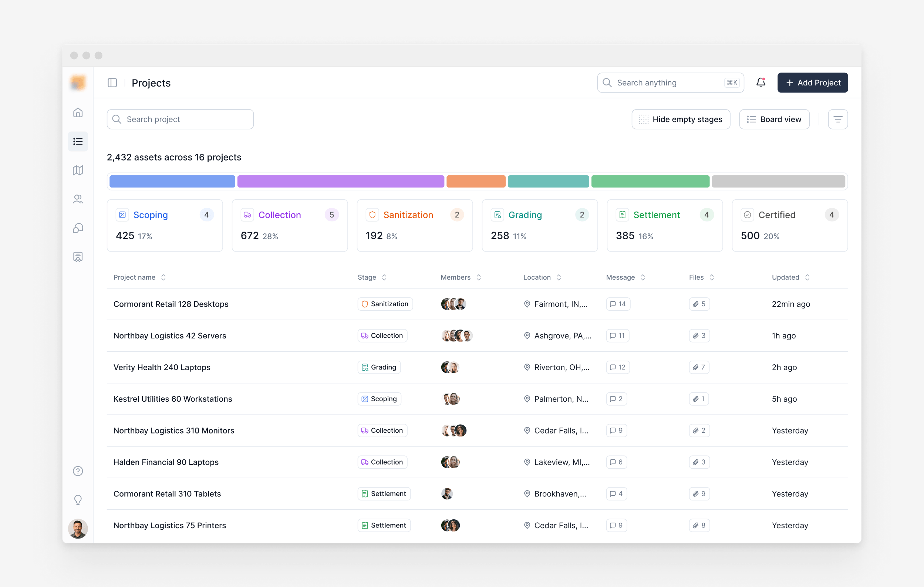Select the Grading stage card
The height and width of the screenshot is (587, 924).
(x=540, y=226)
